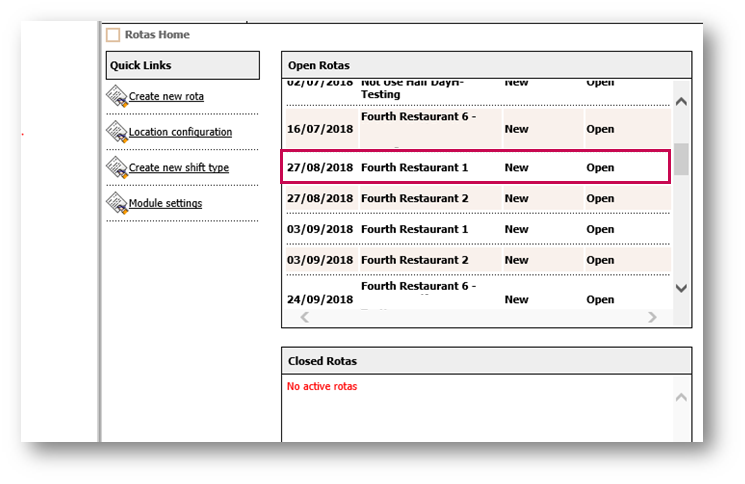745x484 pixels.
Task: Click the Rotas Home square icon
Action: tap(113, 35)
